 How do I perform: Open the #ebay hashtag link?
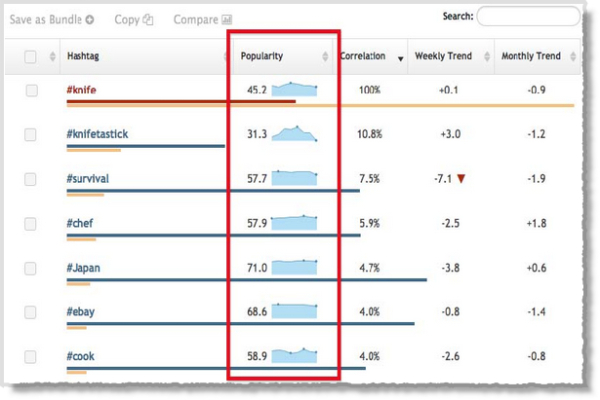tap(81, 312)
